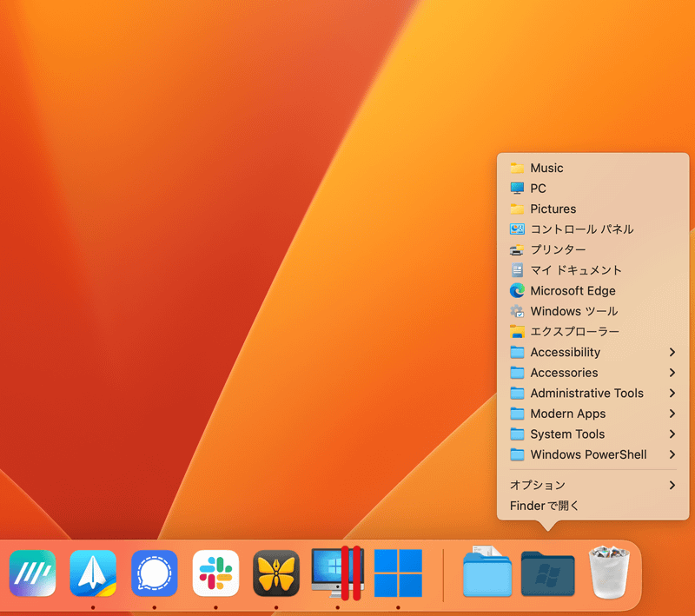Select マイ ドキュメント entry

(593, 270)
